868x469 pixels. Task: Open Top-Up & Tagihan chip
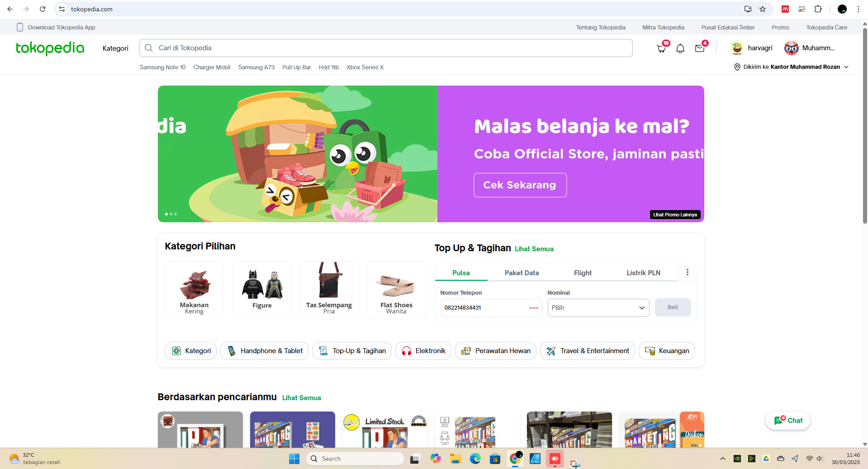pos(352,351)
